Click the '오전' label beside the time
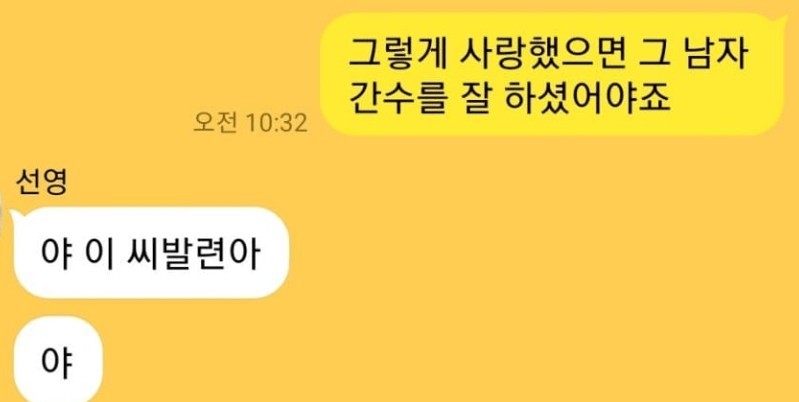 [x=215, y=123]
